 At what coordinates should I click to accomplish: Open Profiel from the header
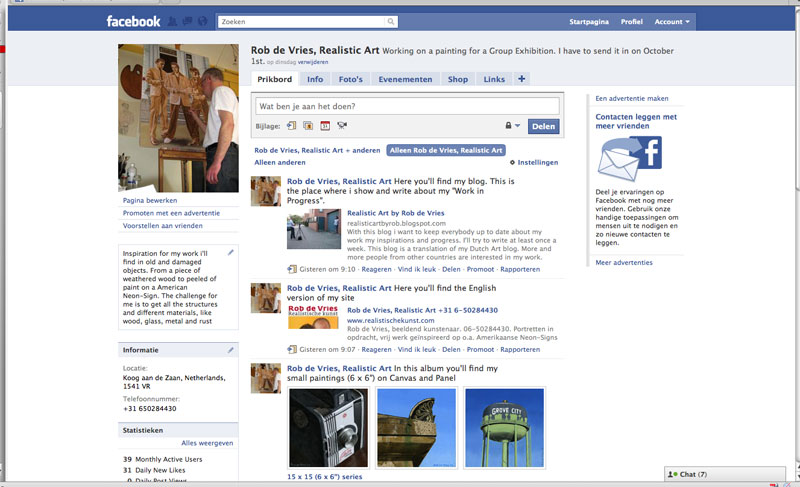tap(632, 22)
